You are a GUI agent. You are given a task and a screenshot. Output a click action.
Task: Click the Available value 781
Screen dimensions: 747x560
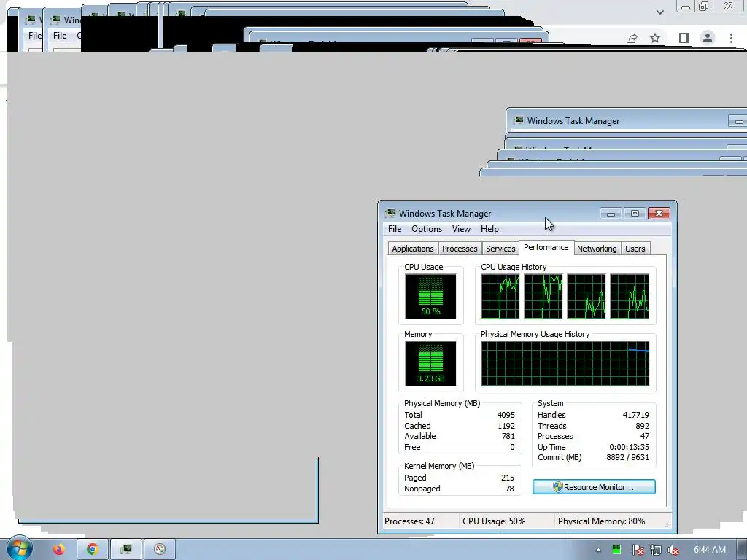coord(508,436)
